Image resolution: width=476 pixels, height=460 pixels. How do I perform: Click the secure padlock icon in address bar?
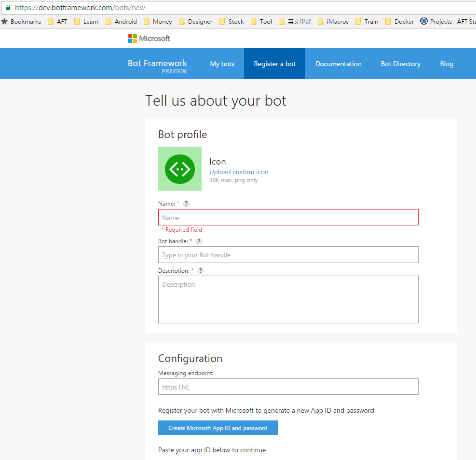point(8,8)
